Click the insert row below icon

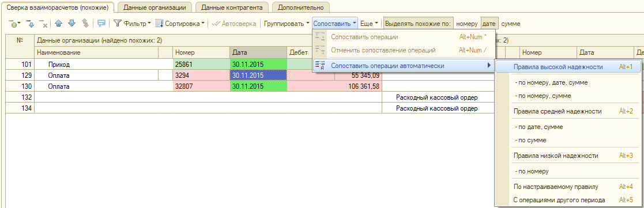point(29,24)
